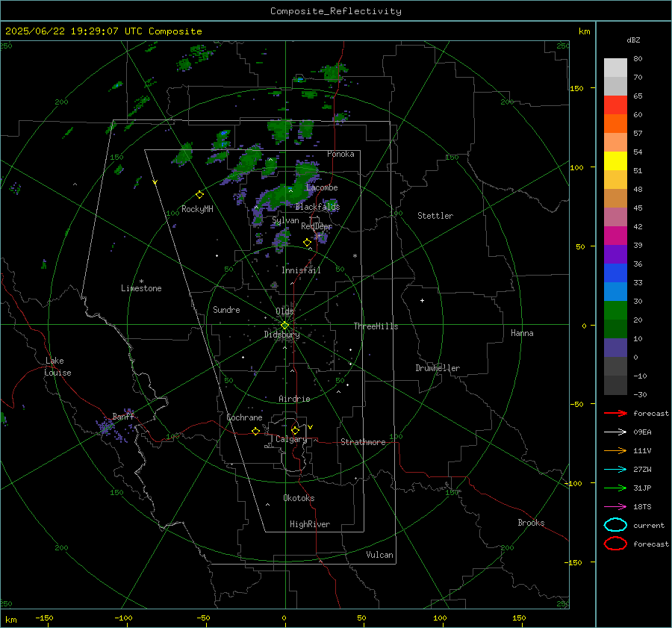Click the RockyMH label
This screenshot has width=672, height=628.
pyautogui.click(x=197, y=209)
